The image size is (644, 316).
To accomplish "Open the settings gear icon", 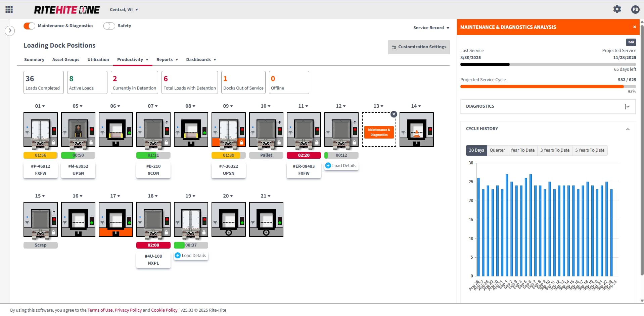I will click(x=617, y=9).
